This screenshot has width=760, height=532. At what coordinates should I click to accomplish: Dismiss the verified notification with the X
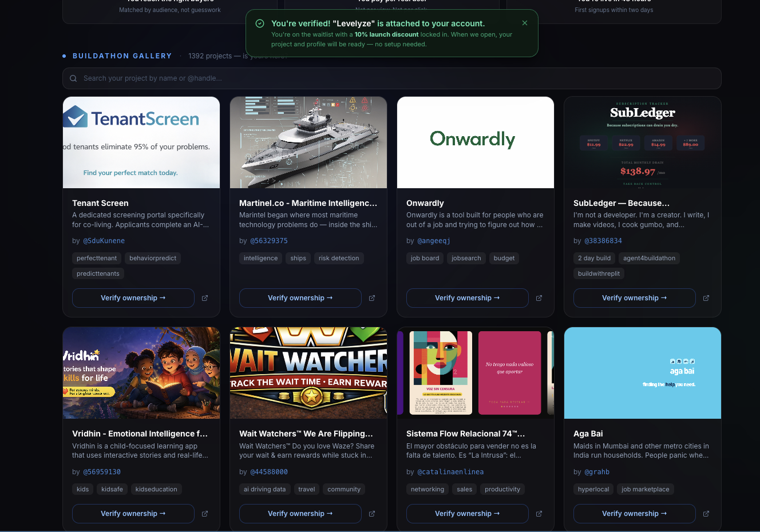coord(525,23)
